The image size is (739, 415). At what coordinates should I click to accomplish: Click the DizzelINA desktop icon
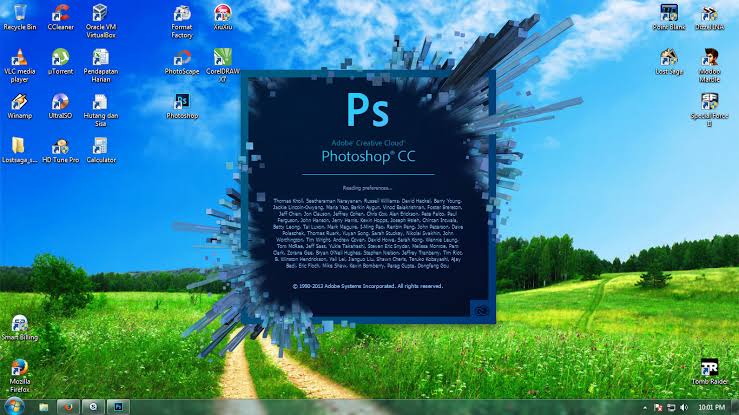click(709, 17)
